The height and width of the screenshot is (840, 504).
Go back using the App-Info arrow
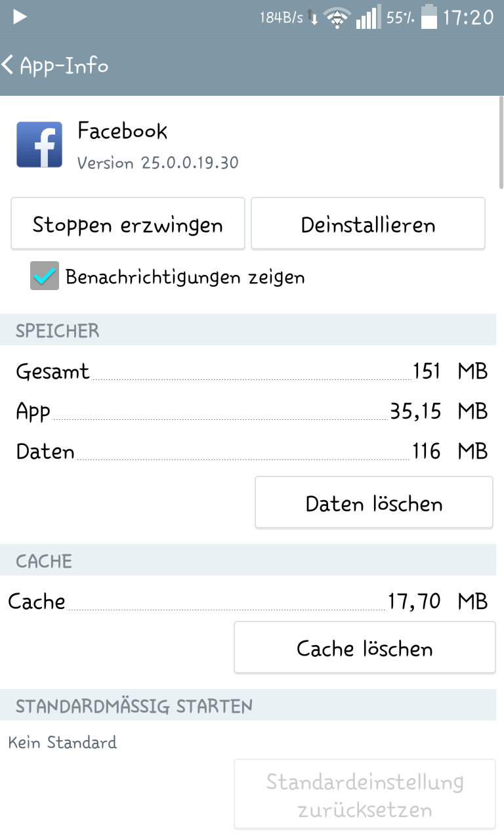9,66
